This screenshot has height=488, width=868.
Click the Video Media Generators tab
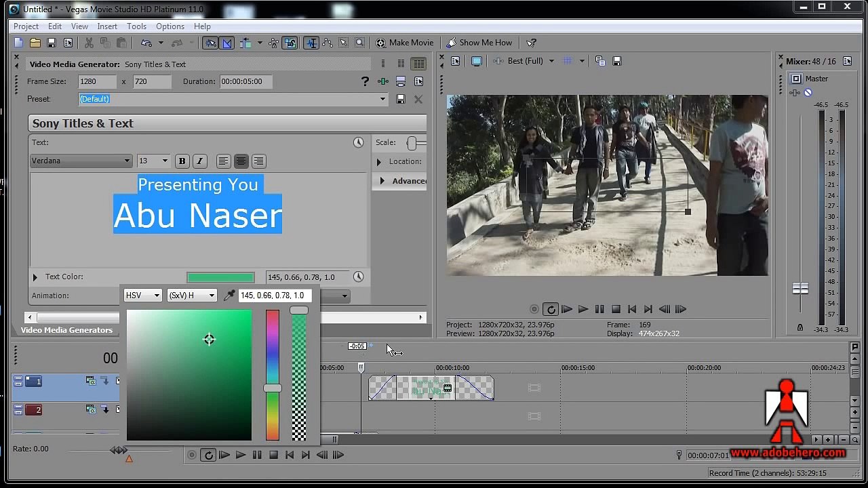[x=66, y=330]
